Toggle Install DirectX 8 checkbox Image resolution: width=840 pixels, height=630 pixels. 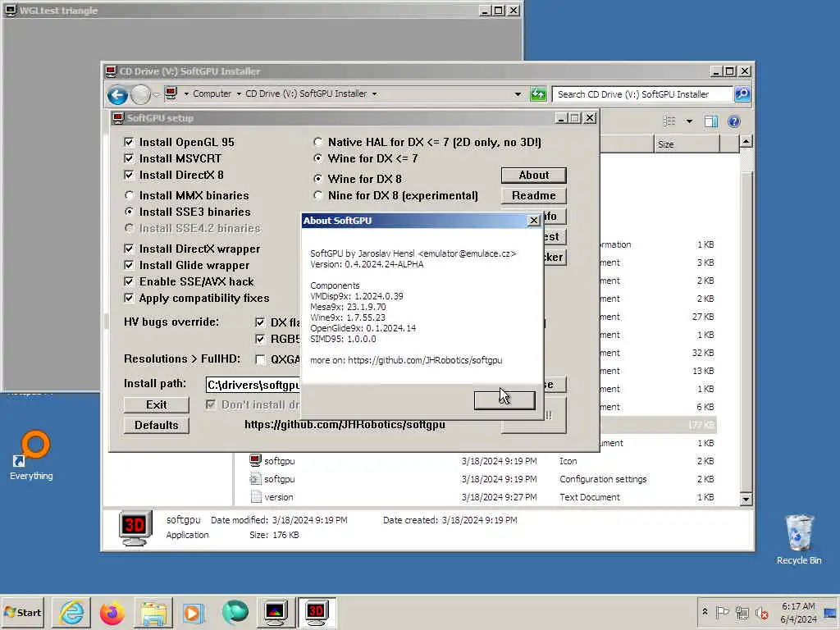point(129,175)
